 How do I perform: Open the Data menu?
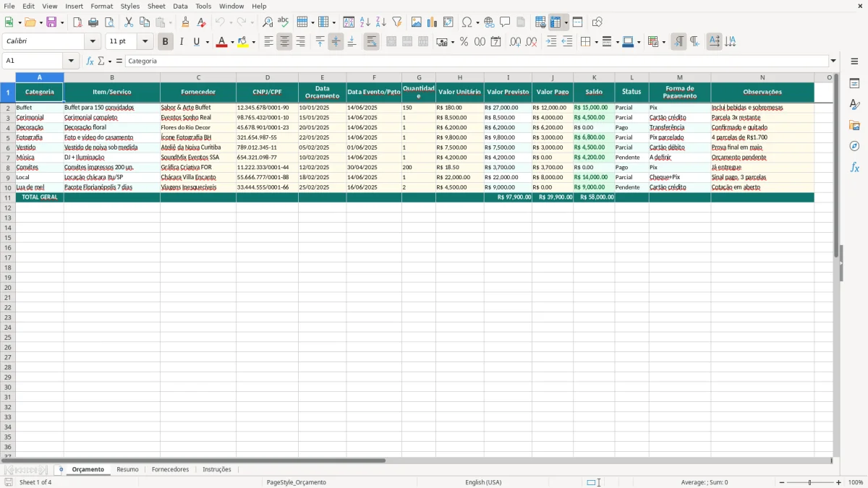(x=180, y=6)
